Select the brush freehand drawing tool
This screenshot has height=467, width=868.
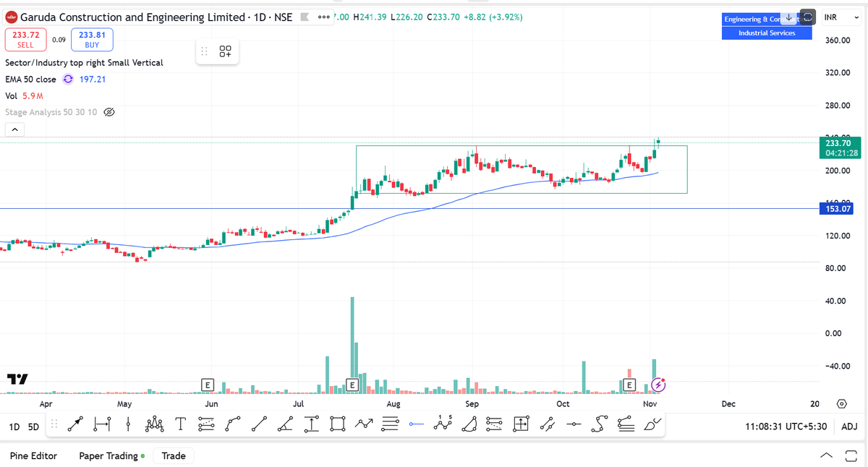[x=652, y=424]
